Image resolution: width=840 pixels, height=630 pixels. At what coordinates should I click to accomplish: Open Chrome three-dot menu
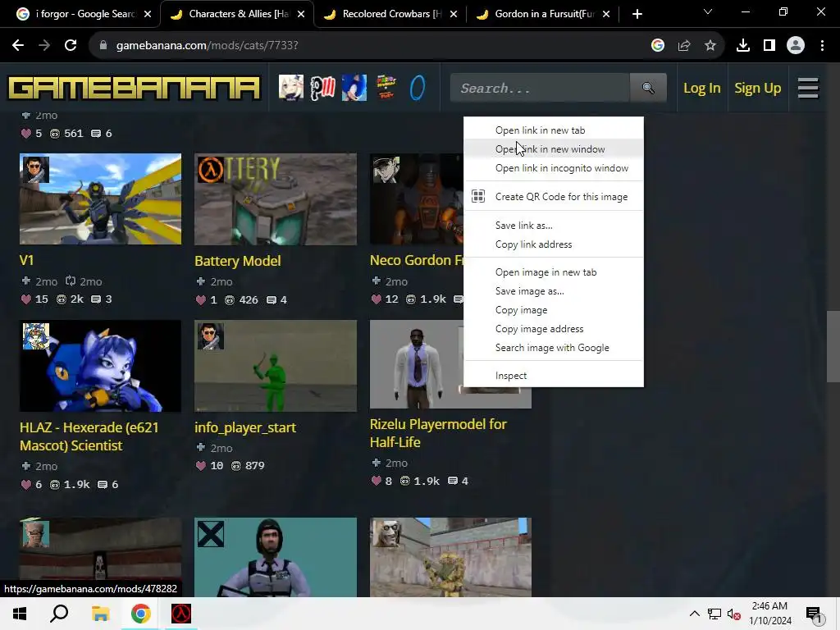(822, 46)
